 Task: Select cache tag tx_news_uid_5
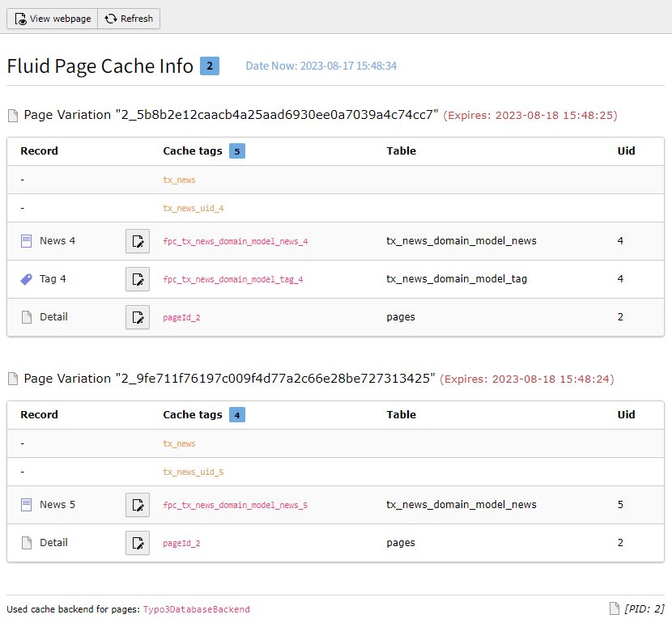pyautogui.click(x=194, y=473)
